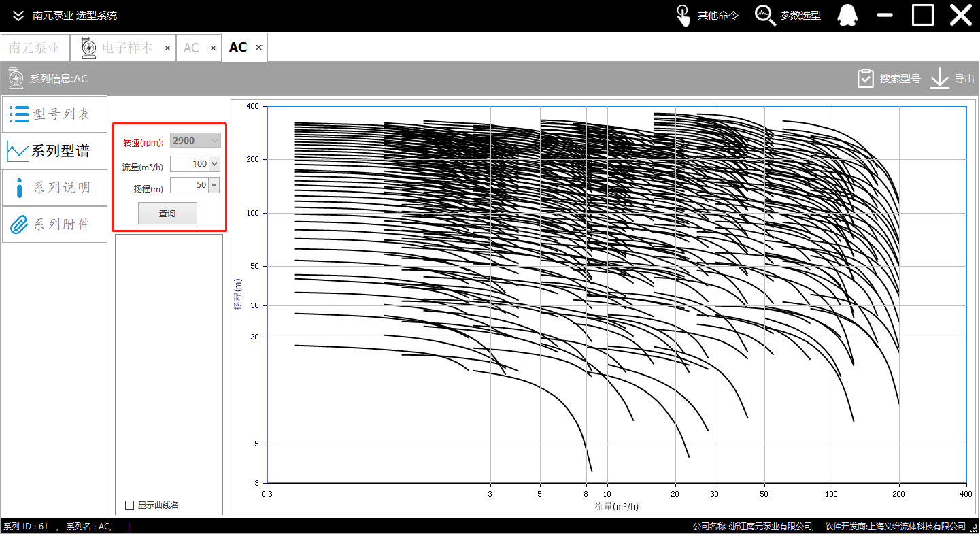This screenshot has height=534, width=980.
Task: Click the 查询 button
Action: coord(167,214)
